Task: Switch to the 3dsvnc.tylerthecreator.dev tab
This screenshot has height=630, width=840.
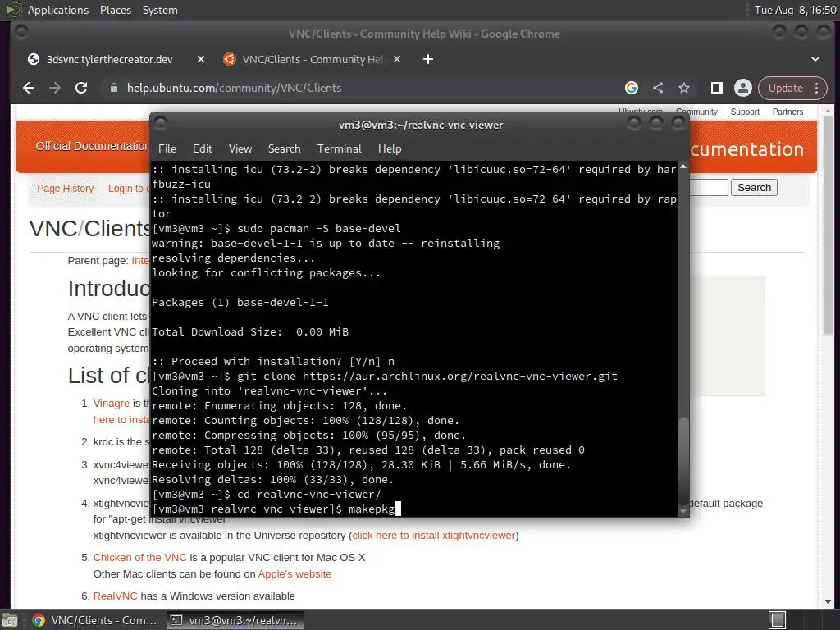Action: pos(109,59)
